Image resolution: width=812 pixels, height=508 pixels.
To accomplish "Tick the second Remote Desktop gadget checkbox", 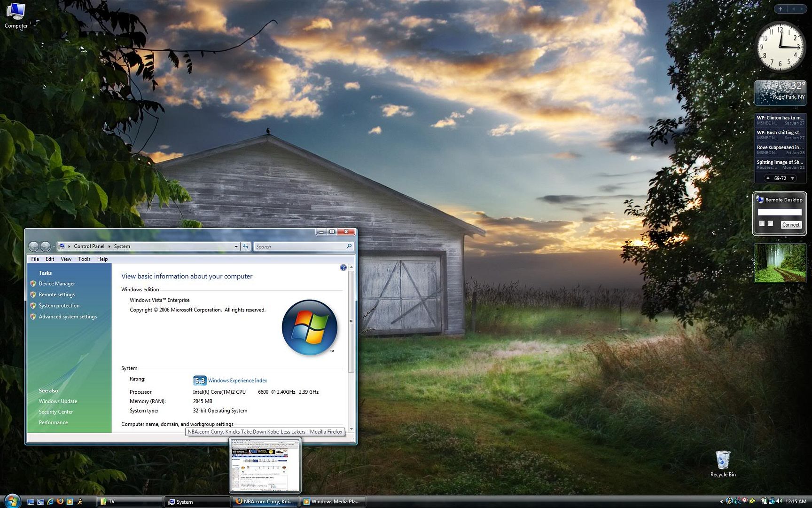I will [770, 223].
